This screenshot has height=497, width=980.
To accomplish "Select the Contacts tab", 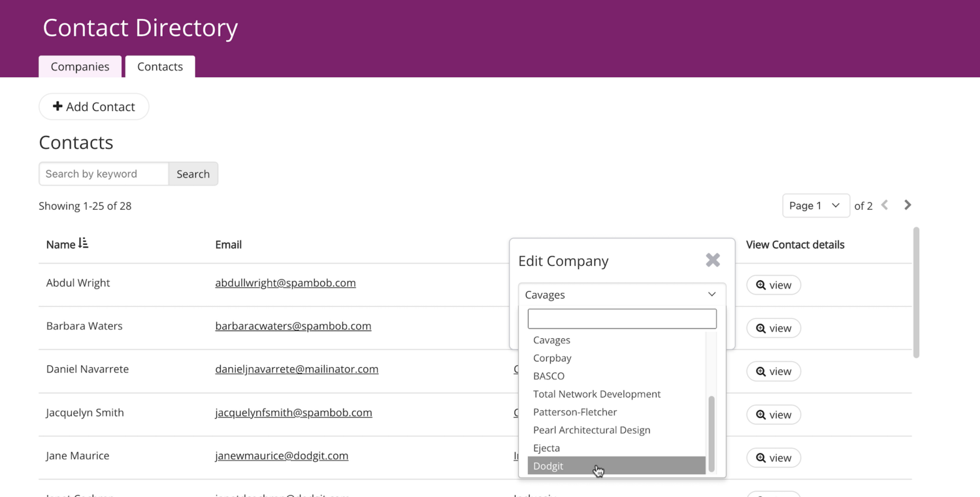I will (x=160, y=67).
